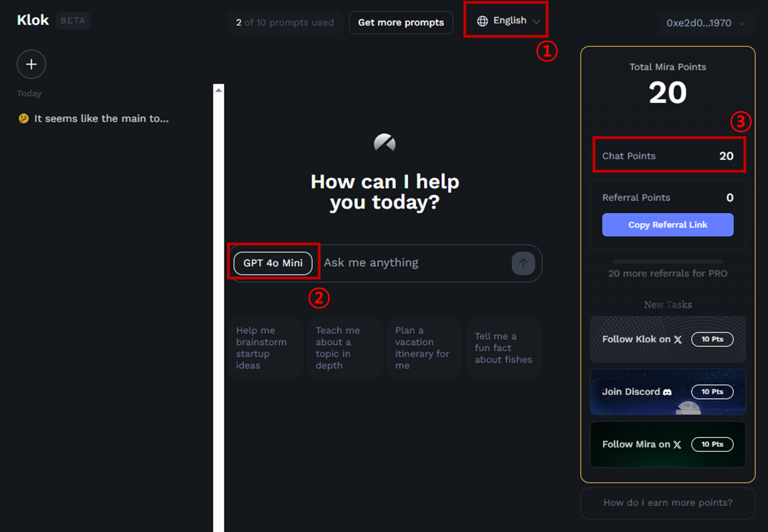Image resolution: width=768 pixels, height=532 pixels.
Task: Click 'How can I help you today?' heading
Action: pos(385,192)
